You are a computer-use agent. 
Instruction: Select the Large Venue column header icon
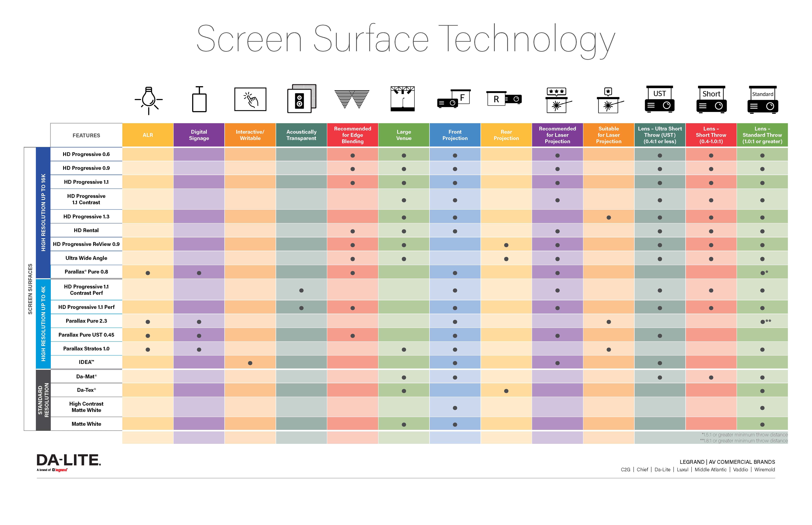coord(402,104)
